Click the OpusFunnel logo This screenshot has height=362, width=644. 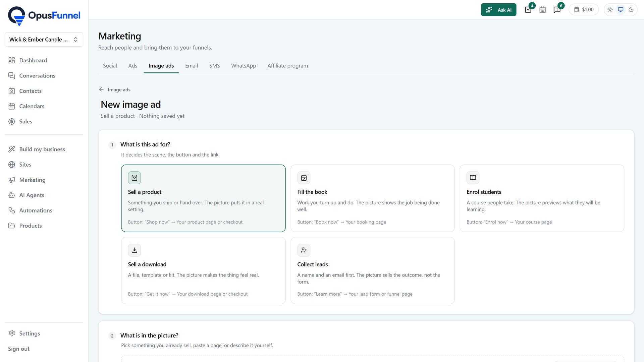point(44,15)
